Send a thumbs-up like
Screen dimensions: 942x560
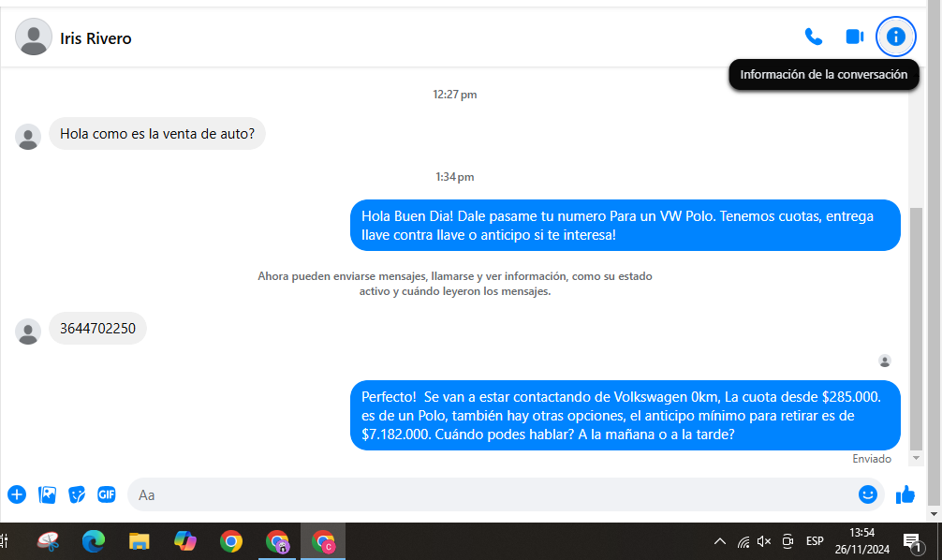click(x=905, y=494)
